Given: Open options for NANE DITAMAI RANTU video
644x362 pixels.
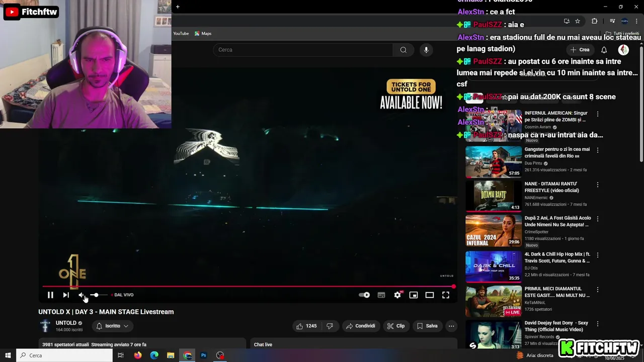Looking at the screenshot, I should (x=598, y=185).
